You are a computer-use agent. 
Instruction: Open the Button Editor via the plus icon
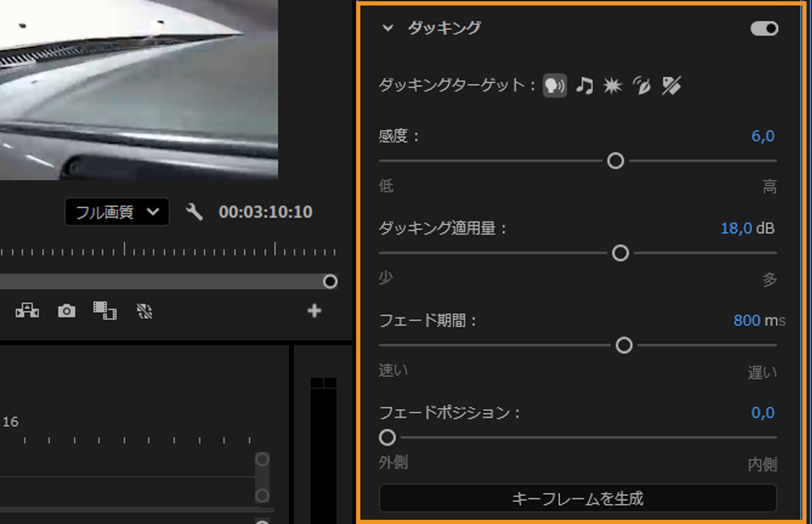click(314, 311)
